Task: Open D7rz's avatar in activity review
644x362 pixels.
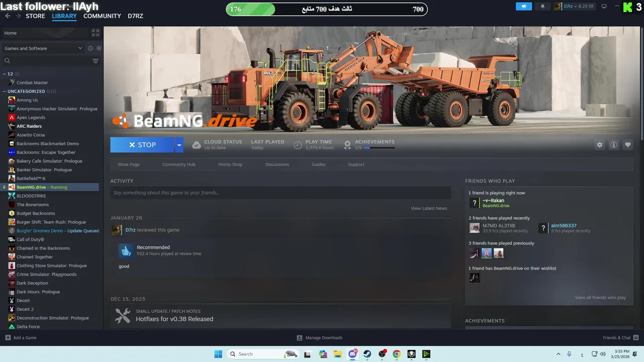Action: pos(116,230)
